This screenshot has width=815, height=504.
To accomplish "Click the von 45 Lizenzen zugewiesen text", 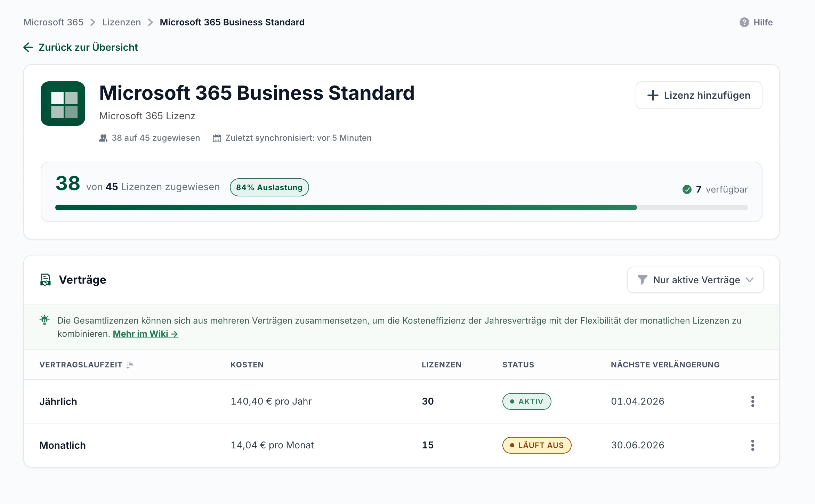I will point(153,187).
